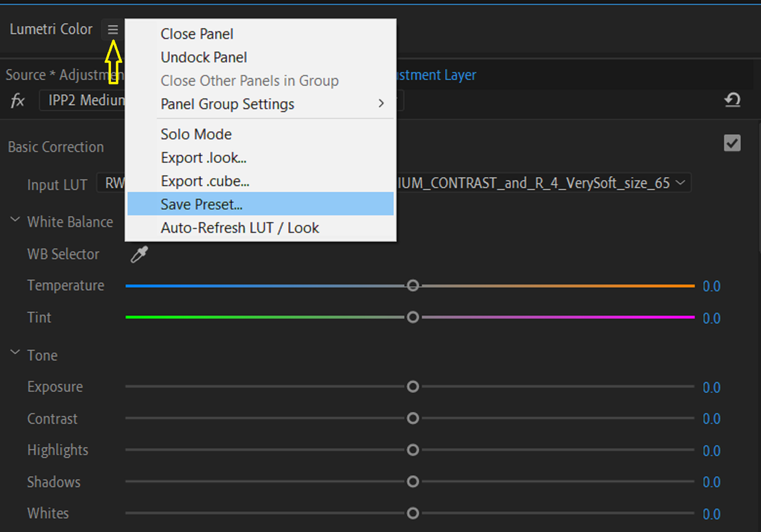Click the Tint value 0.0

point(712,319)
